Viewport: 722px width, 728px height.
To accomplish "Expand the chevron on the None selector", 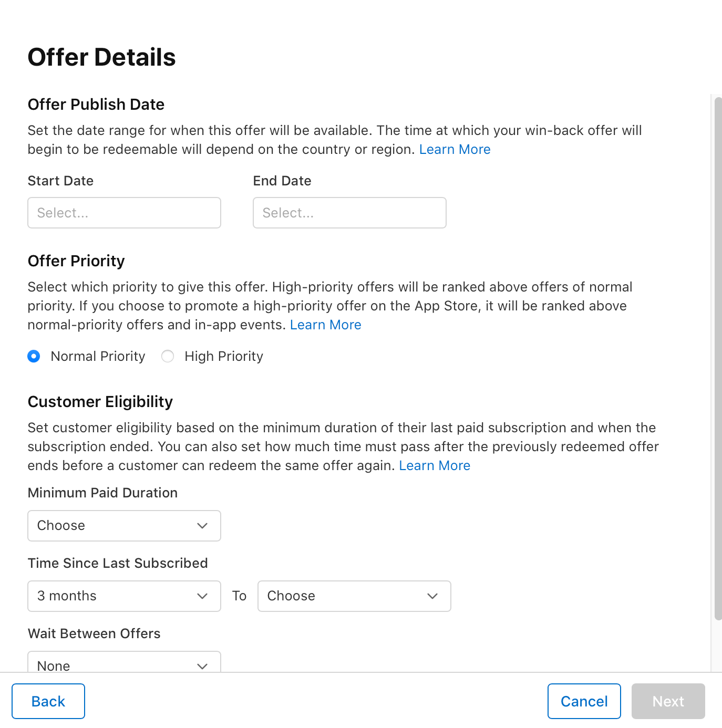I will [202, 665].
